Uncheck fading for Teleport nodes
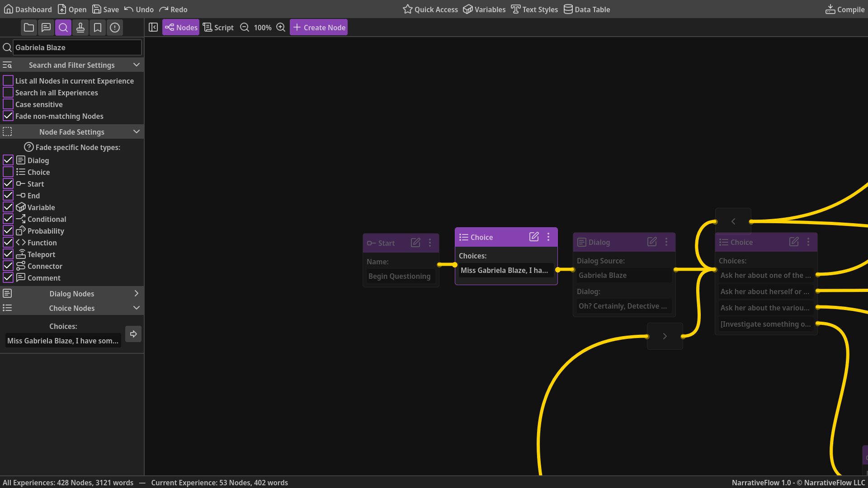The height and width of the screenshot is (488, 868). point(8,254)
